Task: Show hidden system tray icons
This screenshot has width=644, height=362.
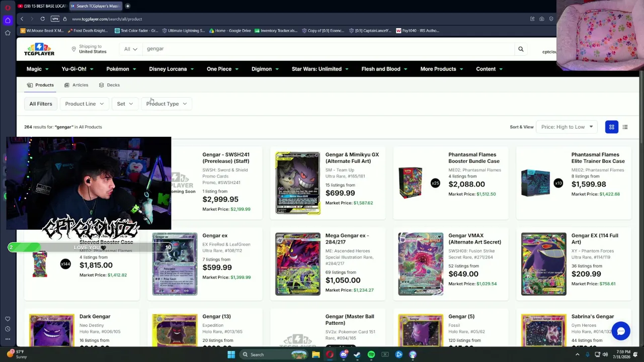Action: coord(578,354)
